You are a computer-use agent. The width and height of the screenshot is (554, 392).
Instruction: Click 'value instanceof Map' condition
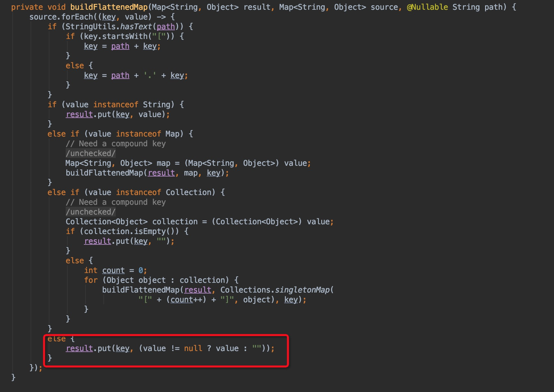coord(134,134)
